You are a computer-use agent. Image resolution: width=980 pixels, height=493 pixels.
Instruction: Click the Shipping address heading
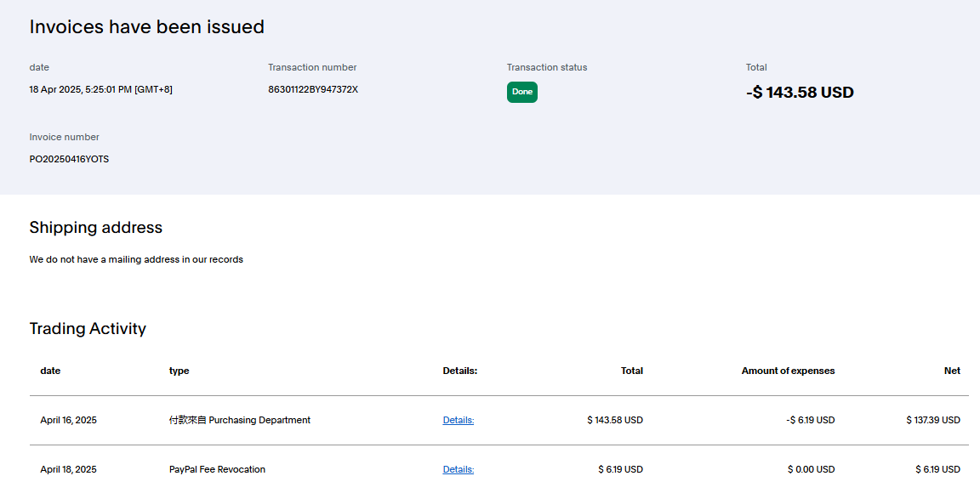coord(95,228)
